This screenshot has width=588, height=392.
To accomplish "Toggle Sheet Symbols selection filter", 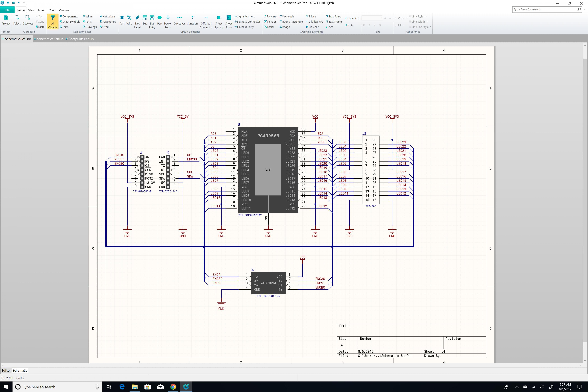I will (70, 22).
